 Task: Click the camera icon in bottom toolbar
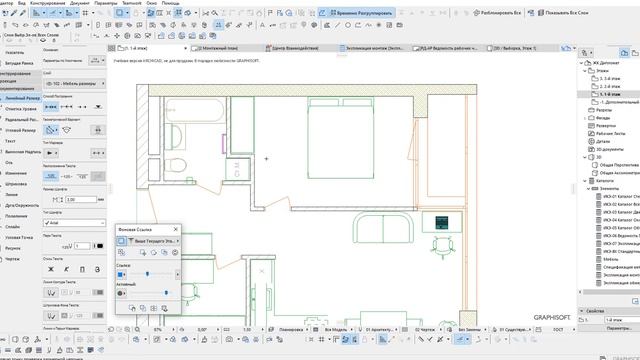point(229,339)
